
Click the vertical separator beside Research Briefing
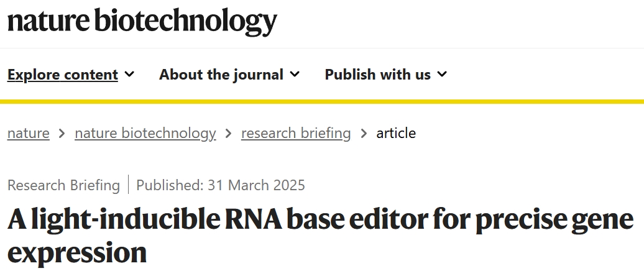(128, 185)
